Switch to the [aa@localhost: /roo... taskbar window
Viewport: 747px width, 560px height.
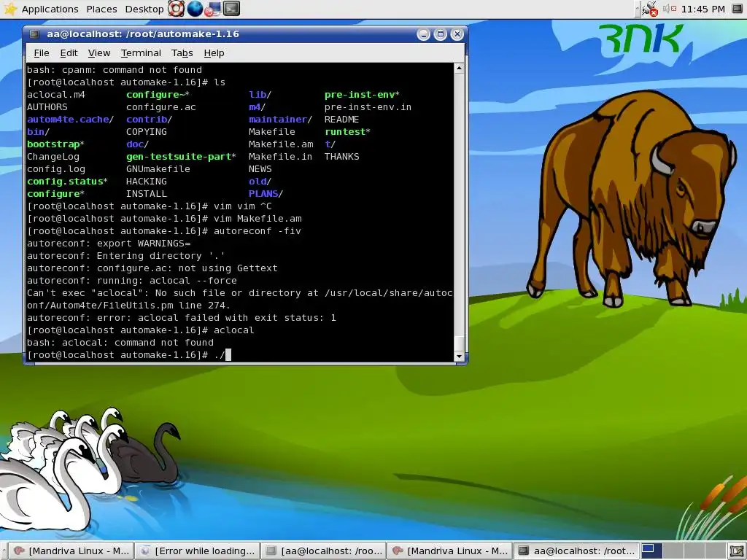click(x=323, y=551)
